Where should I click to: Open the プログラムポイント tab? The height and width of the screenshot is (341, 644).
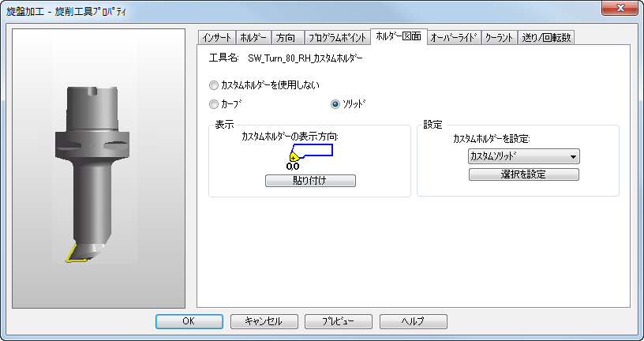tap(337, 38)
